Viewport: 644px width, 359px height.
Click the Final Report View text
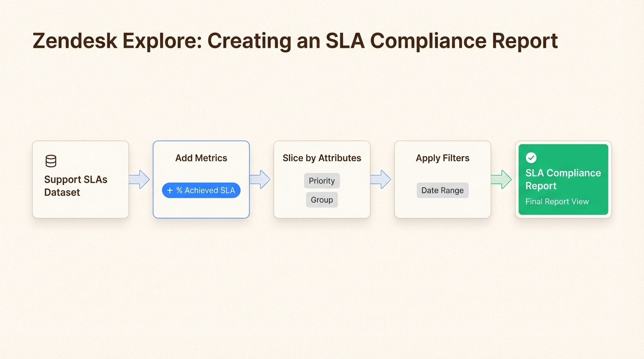coord(557,201)
